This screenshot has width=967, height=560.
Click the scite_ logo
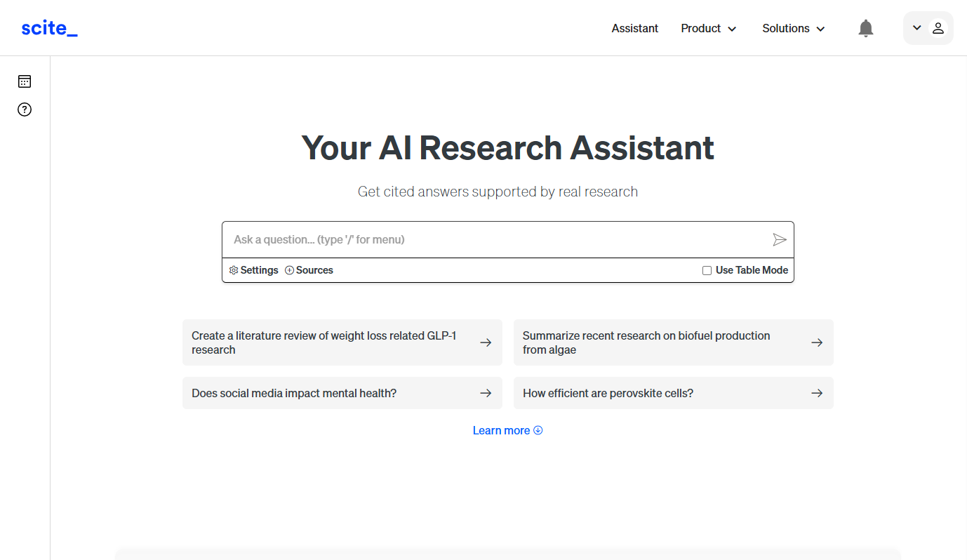[49, 28]
